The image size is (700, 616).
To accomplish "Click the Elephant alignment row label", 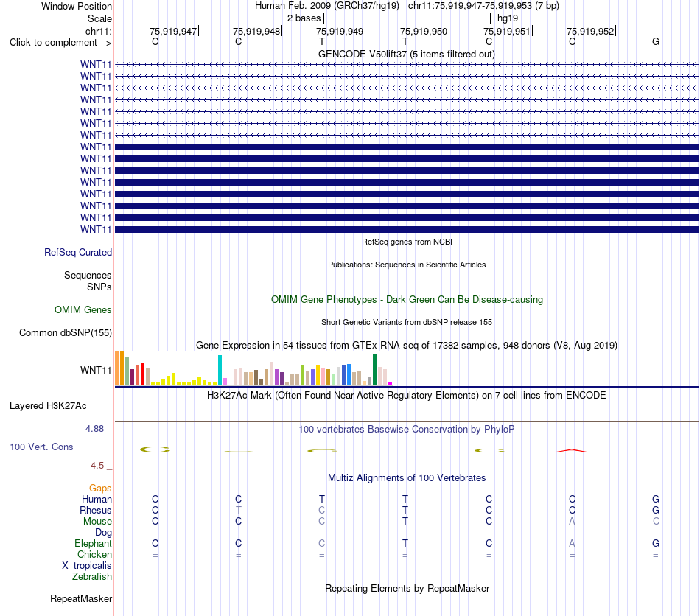I will point(93,543).
